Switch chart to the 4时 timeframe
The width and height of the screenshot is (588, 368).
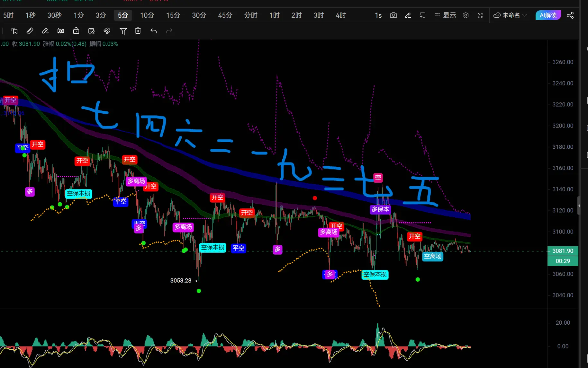[341, 15]
